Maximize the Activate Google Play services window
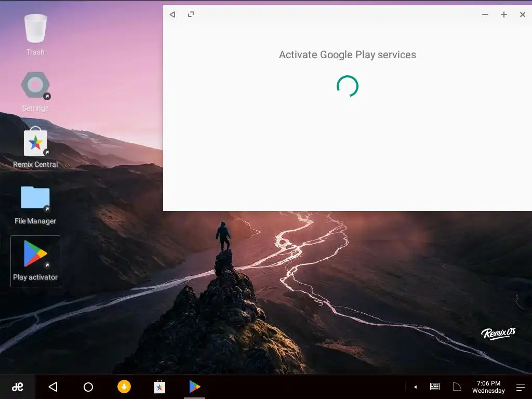This screenshot has width=532, height=399. point(504,15)
